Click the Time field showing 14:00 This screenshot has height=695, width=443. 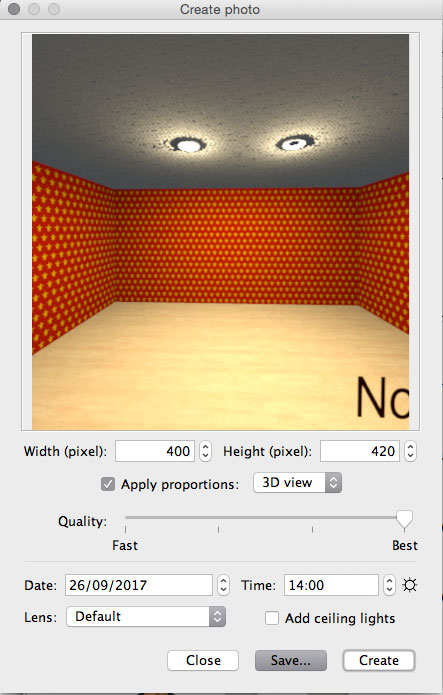pyautogui.click(x=331, y=585)
